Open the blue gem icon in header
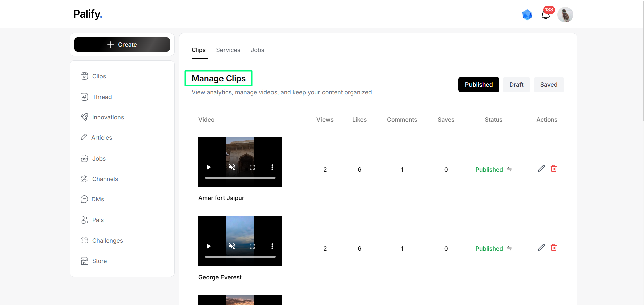 pos(527,15)
